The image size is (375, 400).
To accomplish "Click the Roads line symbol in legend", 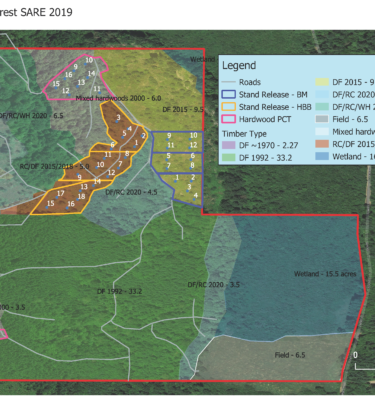I will pos(229,82).
